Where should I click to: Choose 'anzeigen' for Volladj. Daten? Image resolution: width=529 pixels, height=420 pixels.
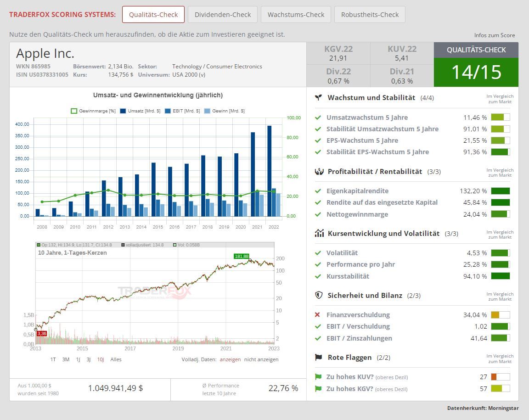[x=230, y=359]
